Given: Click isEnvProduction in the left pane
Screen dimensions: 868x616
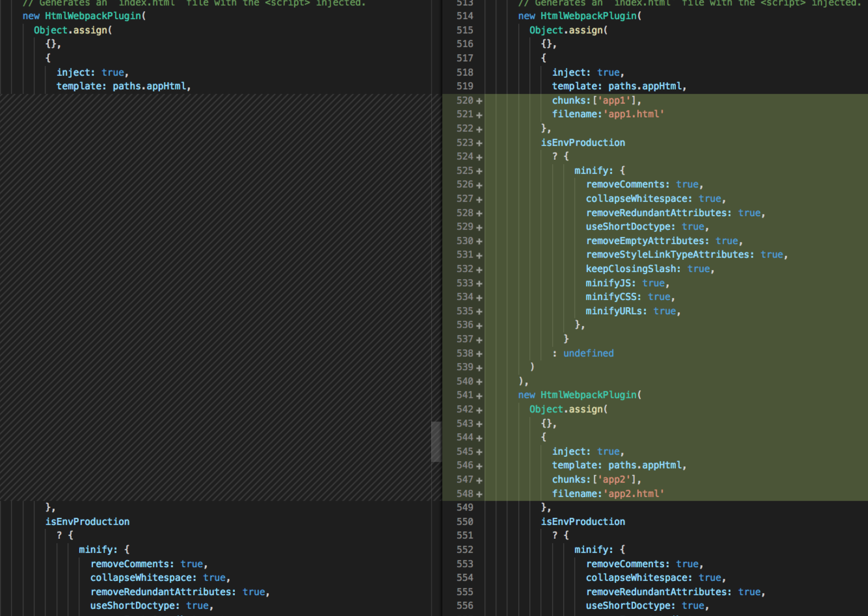Looking at the screenshot, I should [87, 521].
